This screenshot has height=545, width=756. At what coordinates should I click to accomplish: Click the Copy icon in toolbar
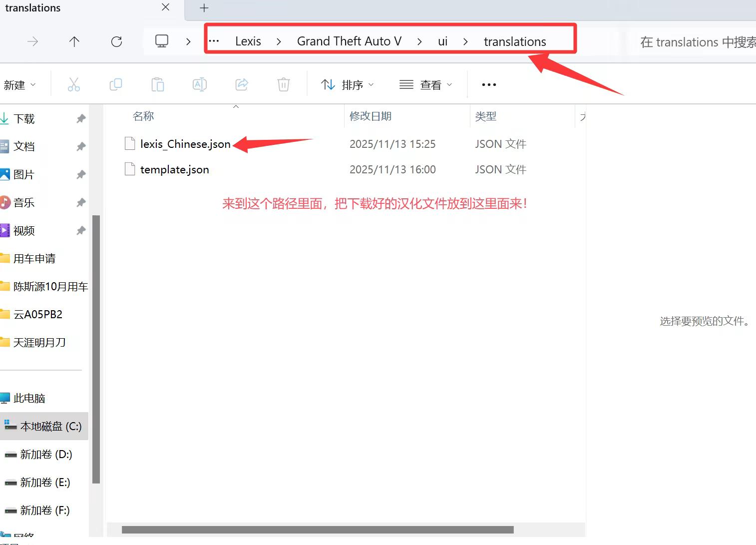point(116,85)
